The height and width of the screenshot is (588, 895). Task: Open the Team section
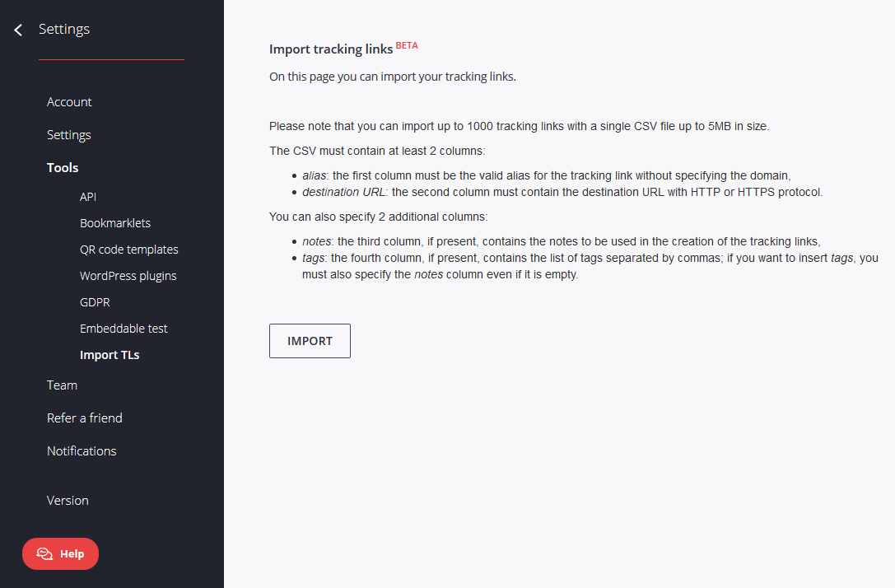62,385
